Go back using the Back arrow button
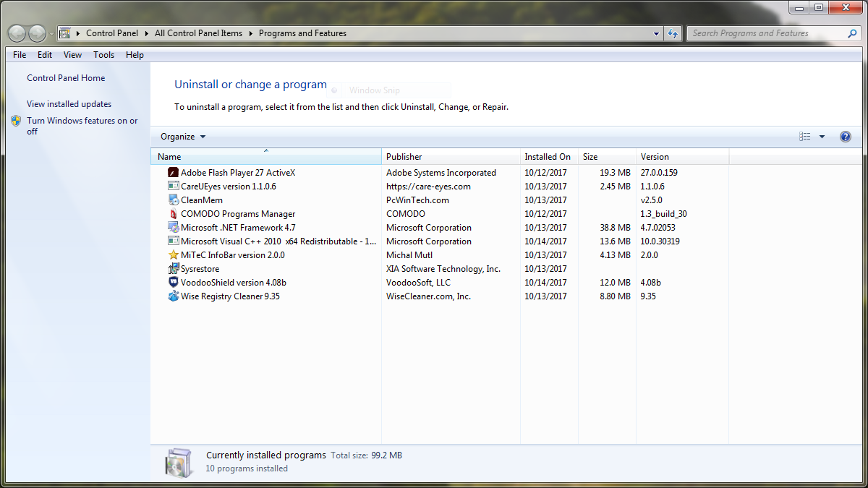 pyautogui.click(x=17, y=33)
